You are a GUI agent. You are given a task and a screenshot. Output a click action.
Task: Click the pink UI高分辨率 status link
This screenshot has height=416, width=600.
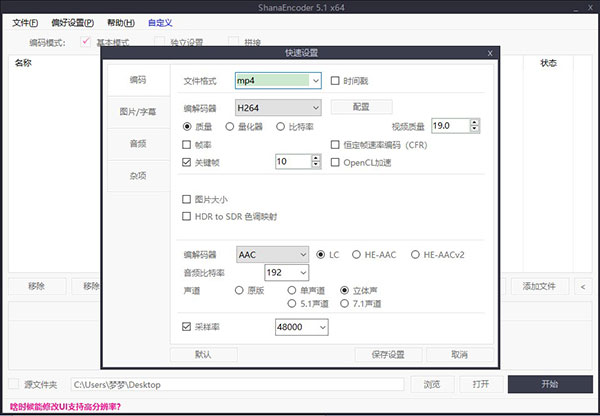point(65,406)
